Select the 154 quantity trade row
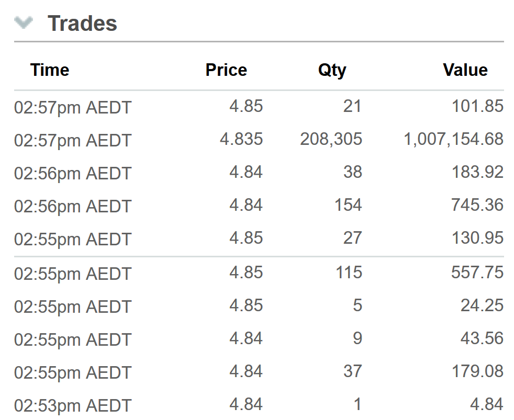The height and width of the screenshot is (420, 514). (259, 206)
